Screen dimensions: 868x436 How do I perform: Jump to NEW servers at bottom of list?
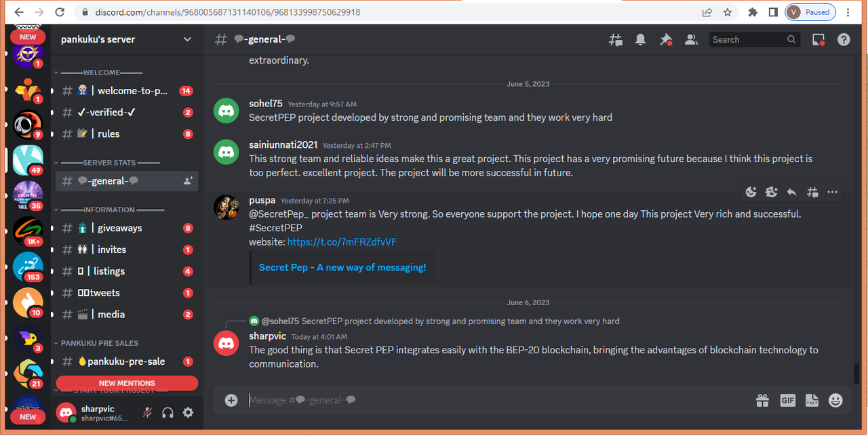click(28, 417)
